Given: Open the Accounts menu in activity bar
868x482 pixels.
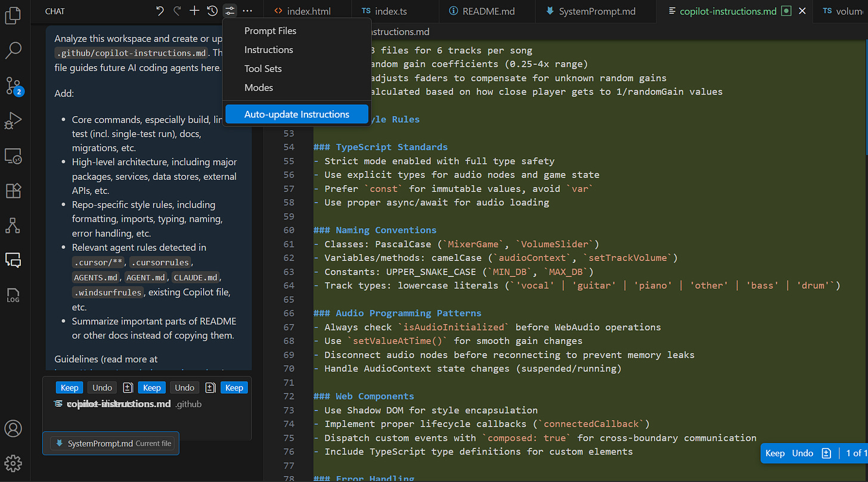Looking at the screenshot, I should click(13, 428).
